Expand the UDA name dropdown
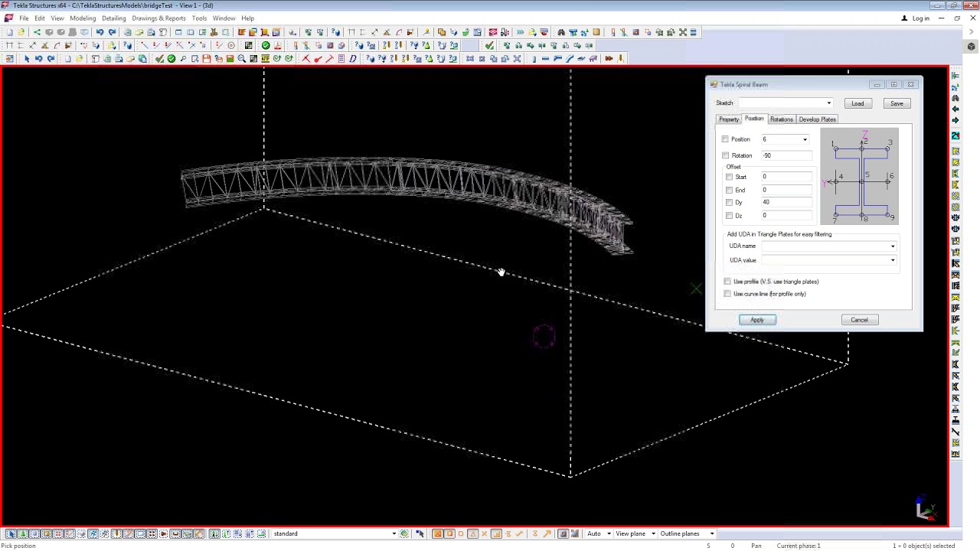The width and height of the screenshot is (980, 551). 892,246
